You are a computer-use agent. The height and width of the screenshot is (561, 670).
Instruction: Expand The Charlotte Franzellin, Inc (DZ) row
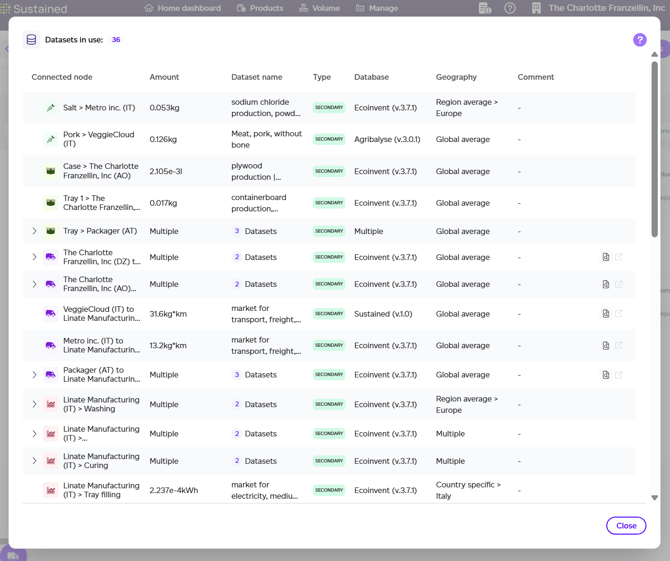(34, 257)
